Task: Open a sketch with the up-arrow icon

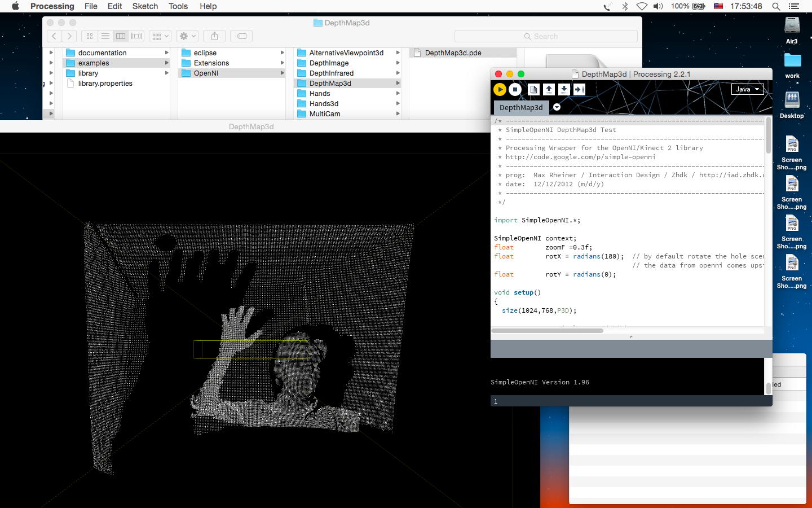Action: 549,89
